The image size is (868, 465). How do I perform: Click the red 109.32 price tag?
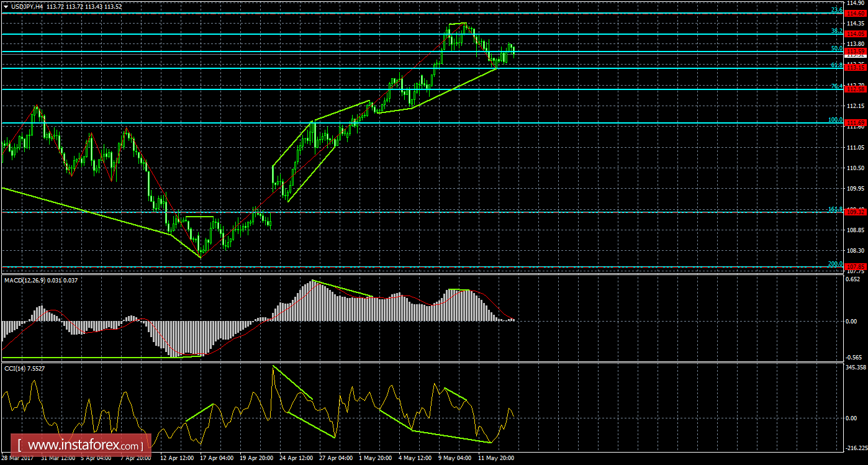[x=856, y=212]
